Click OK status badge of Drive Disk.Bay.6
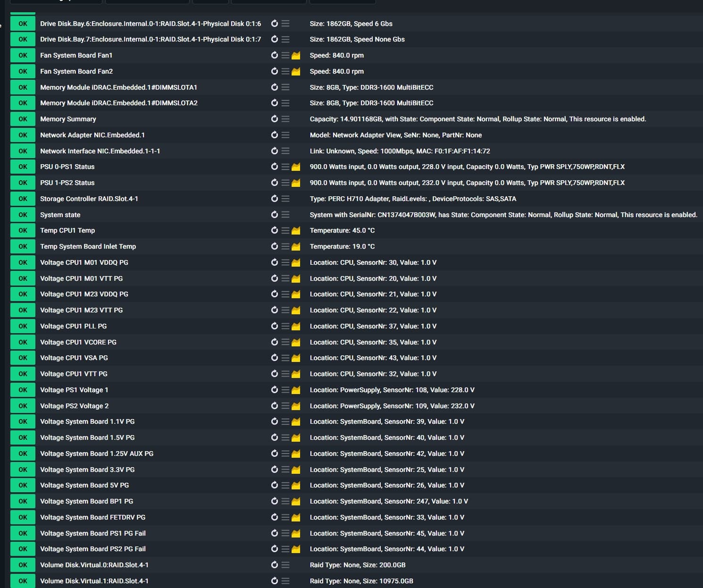This screenshot has height=588, width=703. (23, 24)
